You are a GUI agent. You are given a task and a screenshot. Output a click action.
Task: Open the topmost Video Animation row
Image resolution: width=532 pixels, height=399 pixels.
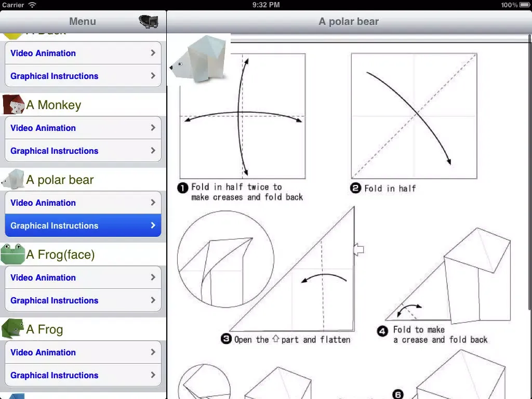click(83, 53)
